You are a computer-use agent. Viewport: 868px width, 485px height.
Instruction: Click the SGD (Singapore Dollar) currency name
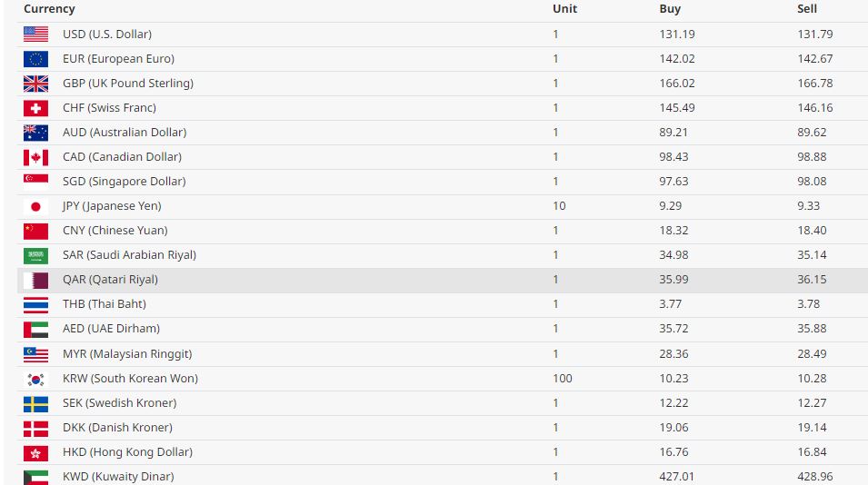pyautogui.click(x=124, y=182)
